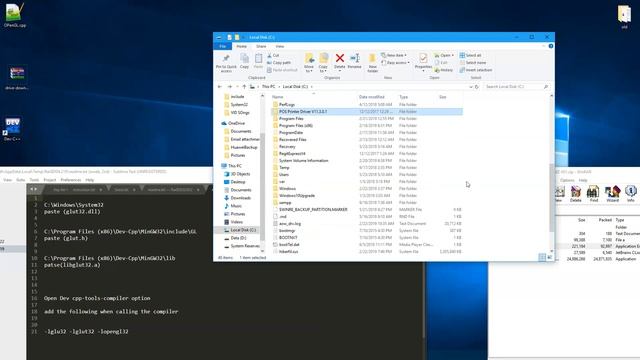The image size is (640, 360).
Task: Select the Program Files (x86) folder
Action: click(367, 125)
